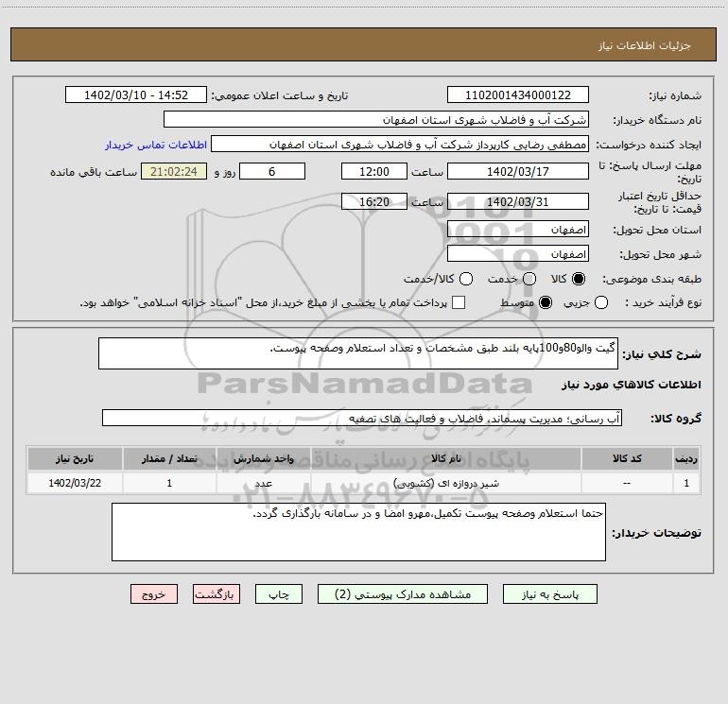728x704 pixels.
Task: Select the کالا/خدمت radio button
Action: point(466,279)
